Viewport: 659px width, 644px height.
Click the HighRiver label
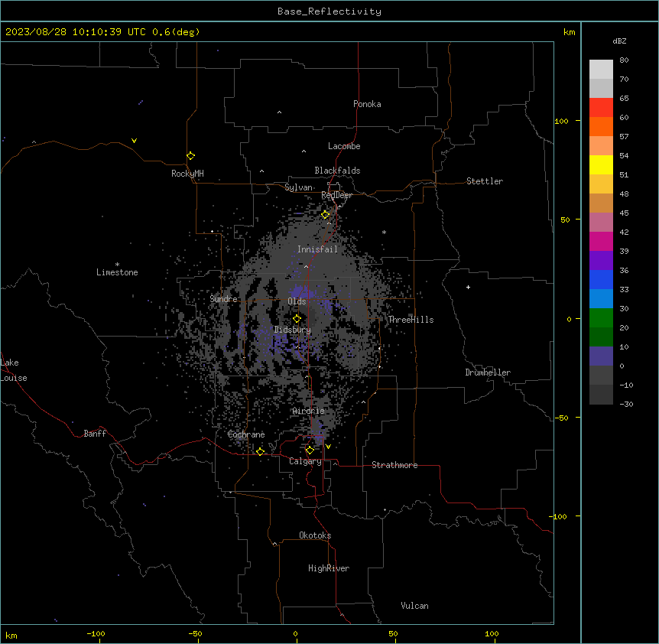coord(329,568)
